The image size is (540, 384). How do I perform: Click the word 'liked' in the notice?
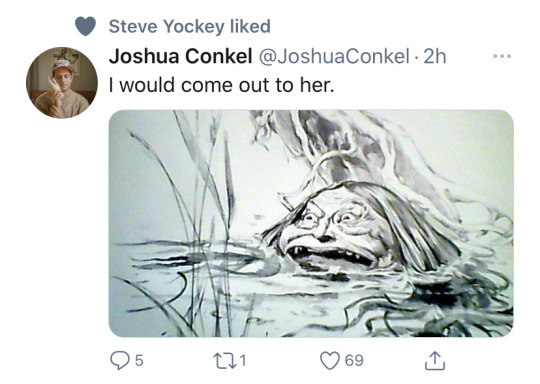[x=250, y=27]
